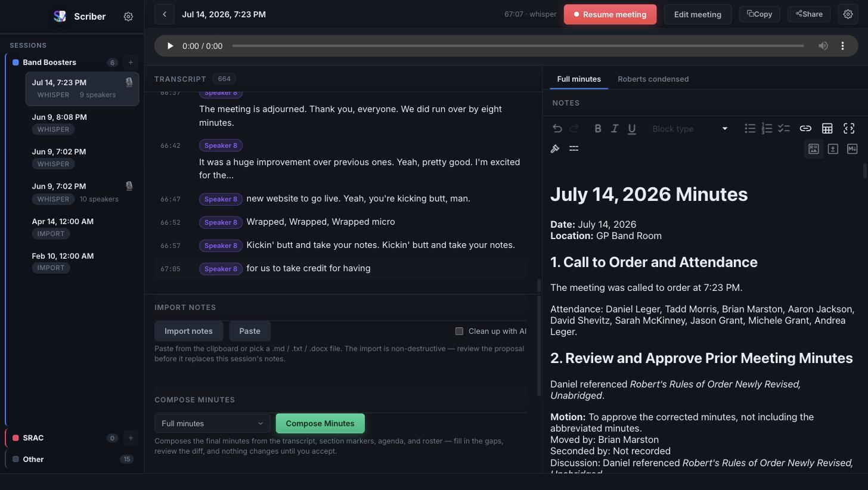
Task: Open the Full minutes compose dropdown
Action: [x=212, y=423]
